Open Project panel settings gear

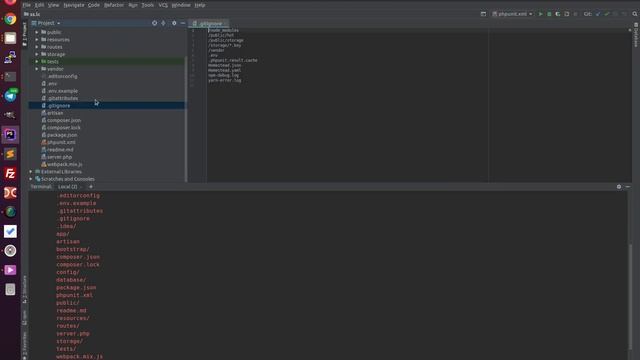coord(174,23)
